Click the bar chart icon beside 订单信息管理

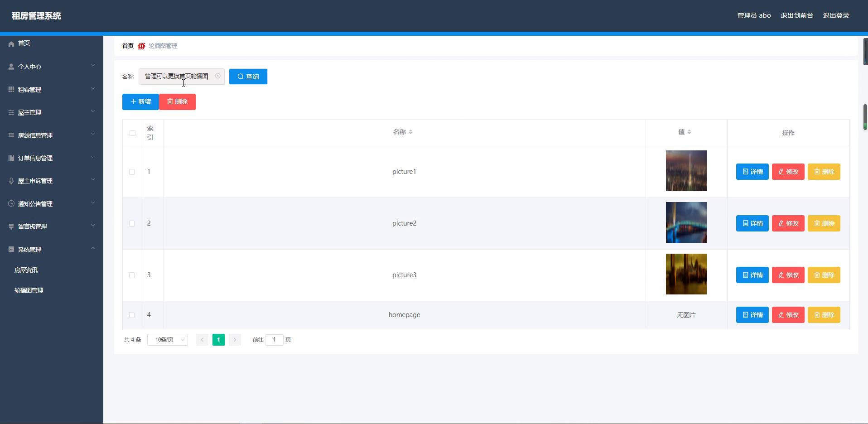coord(11,158)
